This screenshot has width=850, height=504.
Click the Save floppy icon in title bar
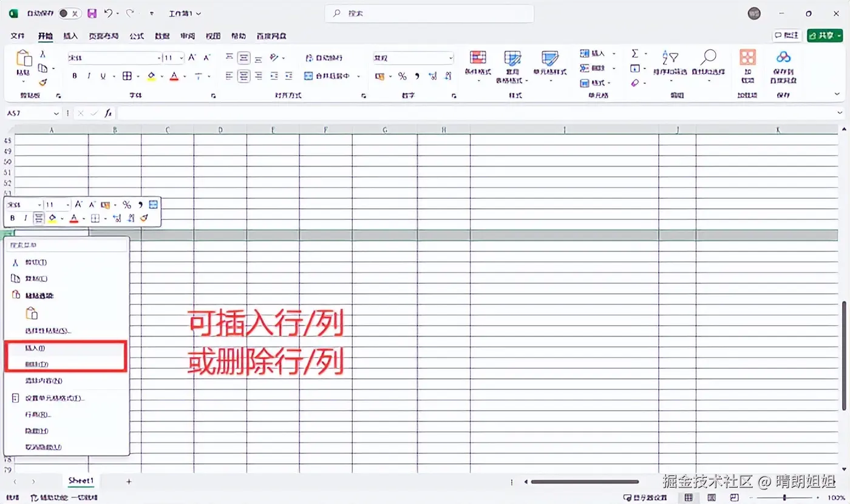92,13
